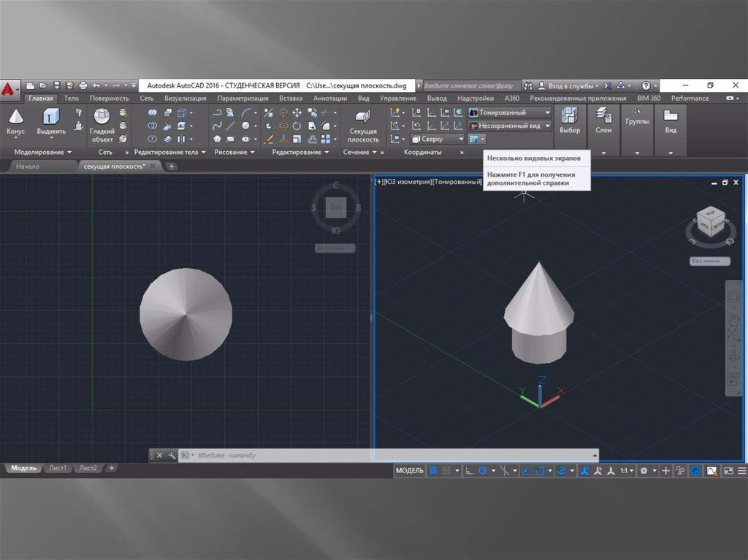This screenshot has width=748, height=560.
Task: Expand the Сверху view direction dropdown
Action: click(437, 139)
